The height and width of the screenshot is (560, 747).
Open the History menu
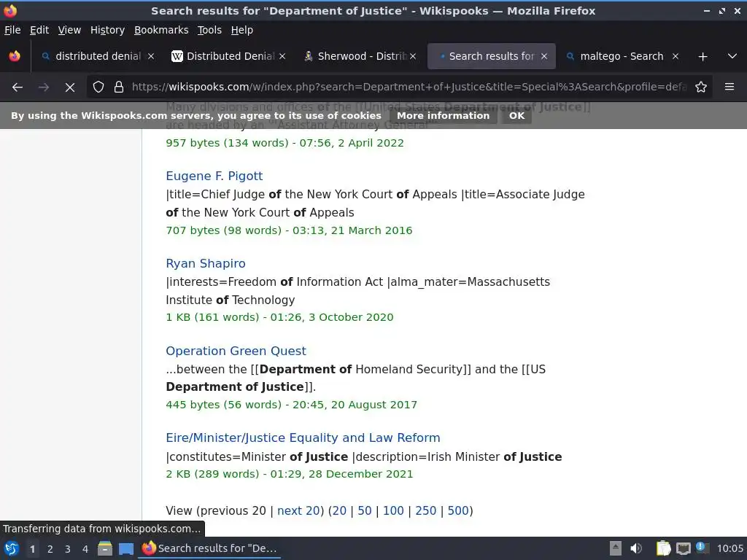pos(107,30)
